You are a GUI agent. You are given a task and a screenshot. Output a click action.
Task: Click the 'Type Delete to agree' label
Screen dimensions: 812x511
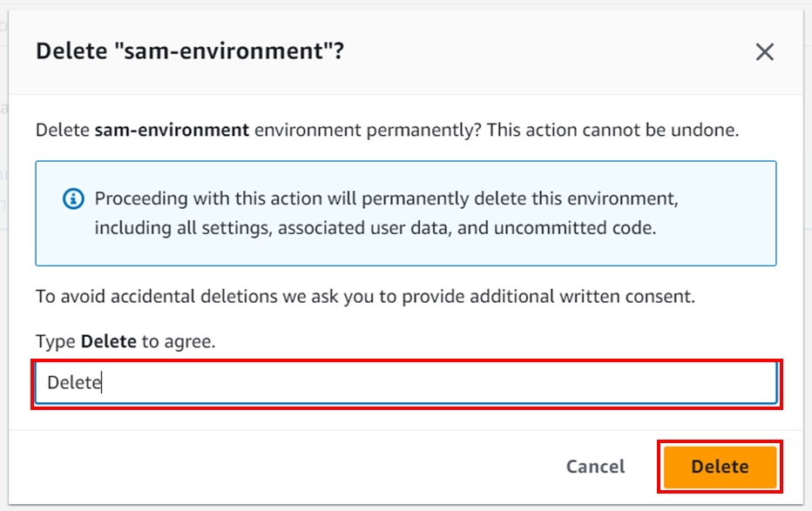click(x=125, y=341)
